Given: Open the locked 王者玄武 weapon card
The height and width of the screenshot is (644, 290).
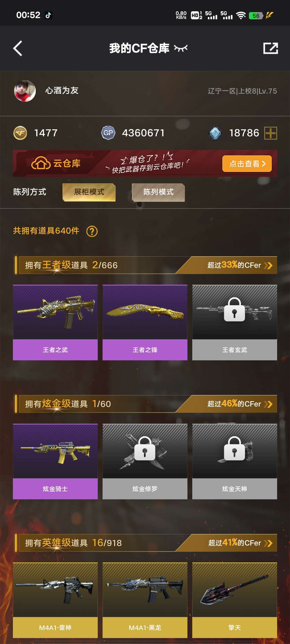Looking at the screenshot, I should pos(235,323).
